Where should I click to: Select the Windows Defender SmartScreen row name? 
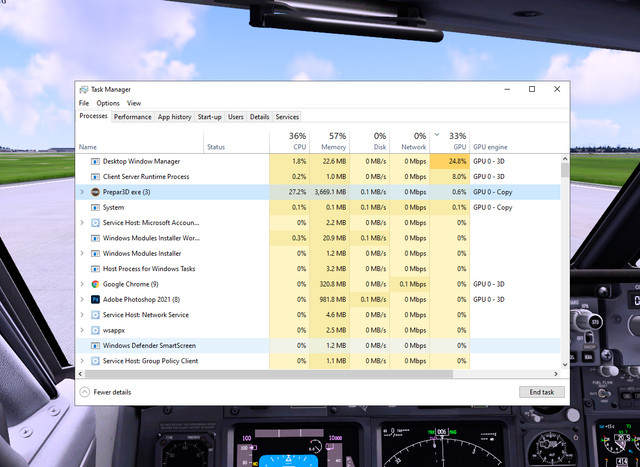[149, 345]
